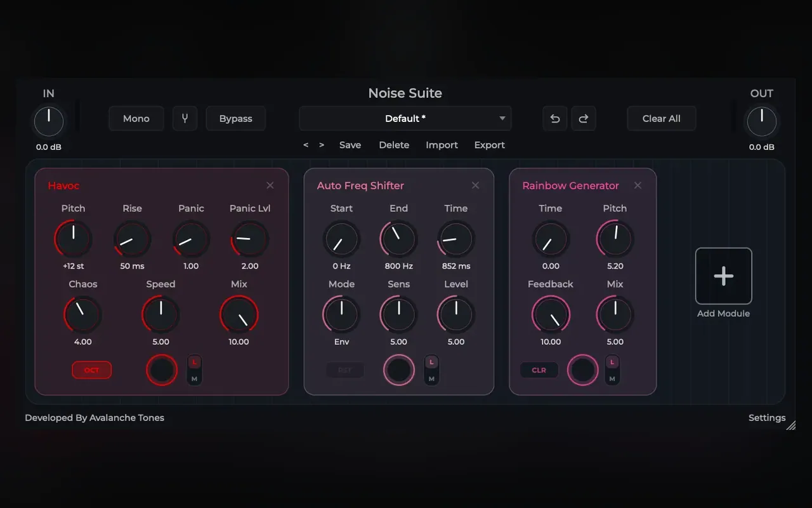Click the redo arrow icon

click(584, 118)
